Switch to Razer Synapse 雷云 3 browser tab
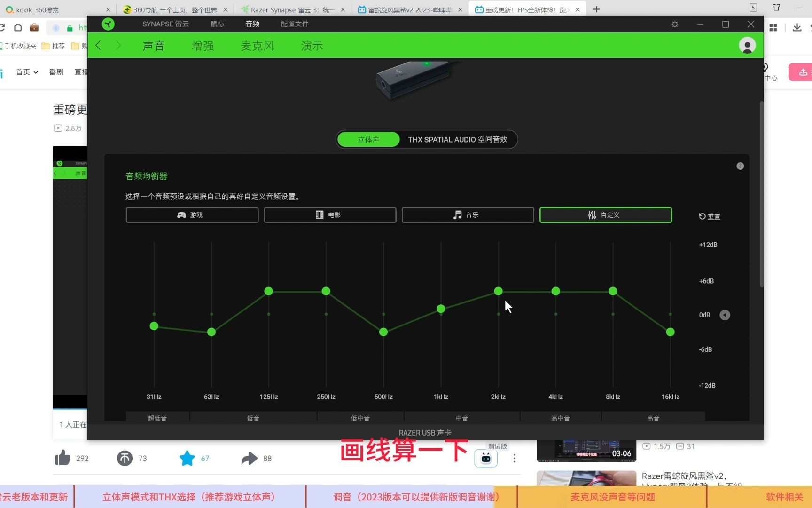This screenshot has width=812, height=508. [292, 9]
